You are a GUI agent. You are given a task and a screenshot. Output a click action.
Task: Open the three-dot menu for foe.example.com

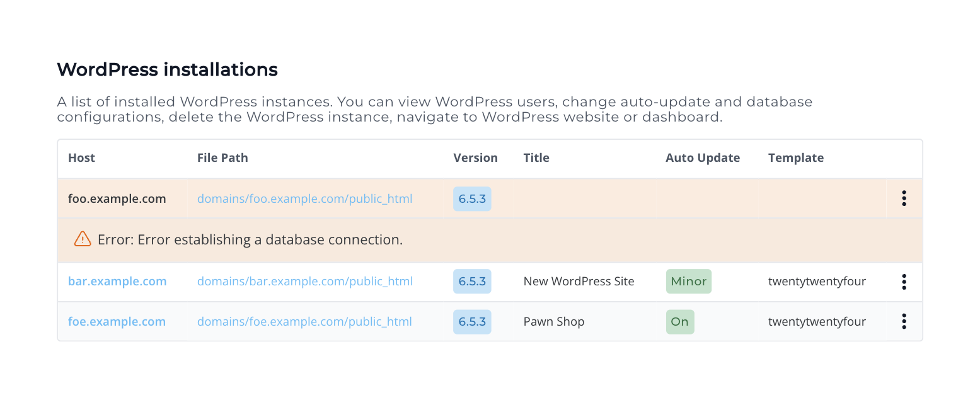click(x=904, y=321)
